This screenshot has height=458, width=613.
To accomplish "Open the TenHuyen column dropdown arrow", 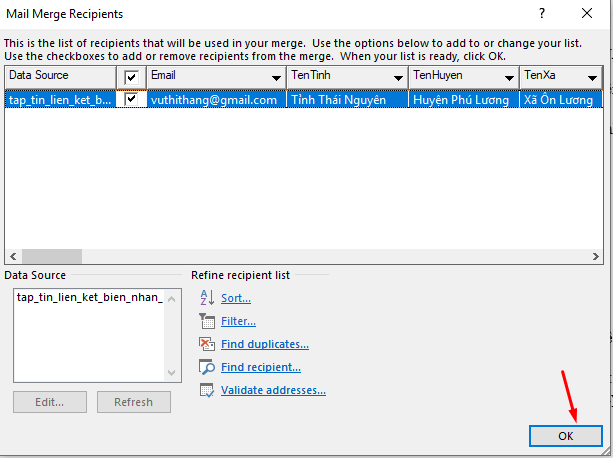I will coord(510,78).
